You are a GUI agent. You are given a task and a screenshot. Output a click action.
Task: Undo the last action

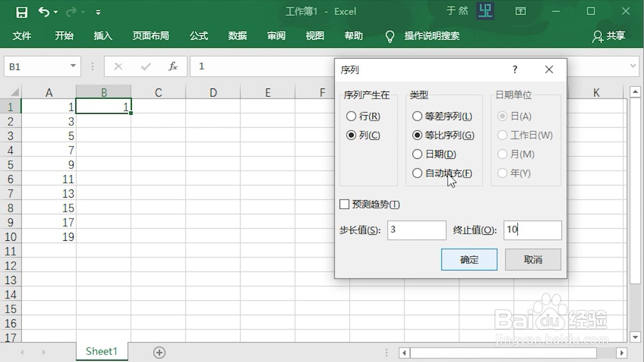tap(44, 11)
